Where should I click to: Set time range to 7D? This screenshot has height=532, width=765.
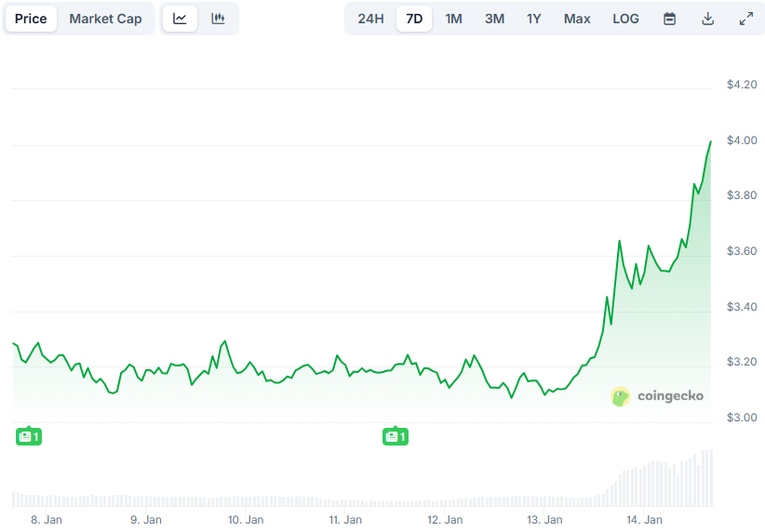click(x=414, y=19)
